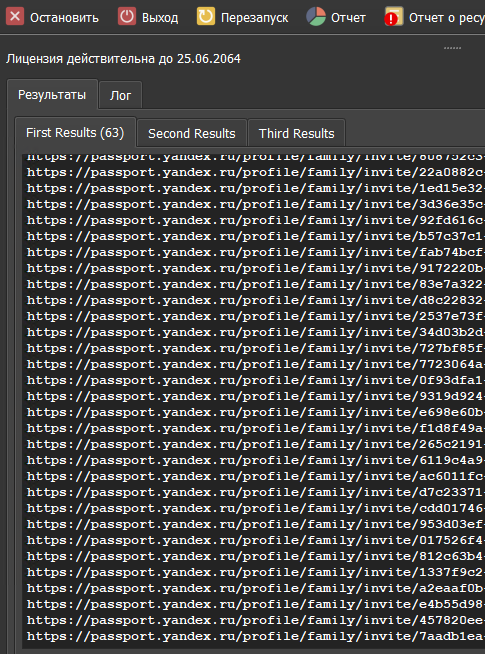Select invite link starting 265c2191
The height and width of the screenshot is (654, 485).
pyautogui.click(x=256, y=444)
